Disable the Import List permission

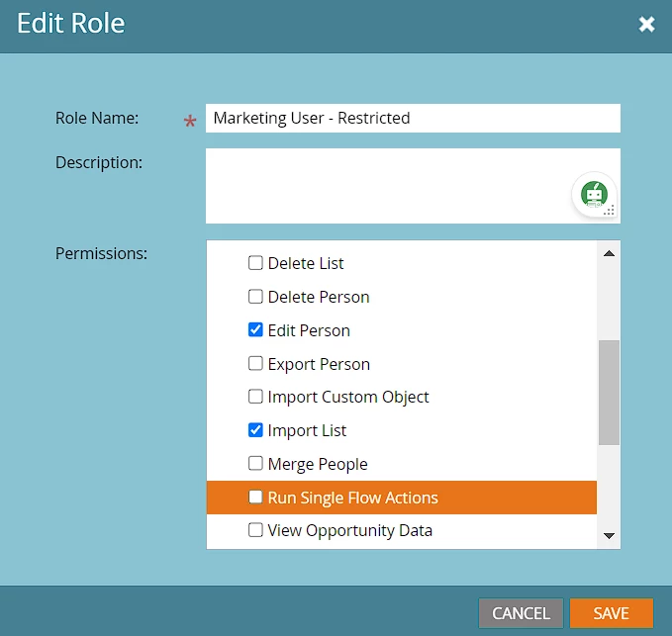(255, 430)
